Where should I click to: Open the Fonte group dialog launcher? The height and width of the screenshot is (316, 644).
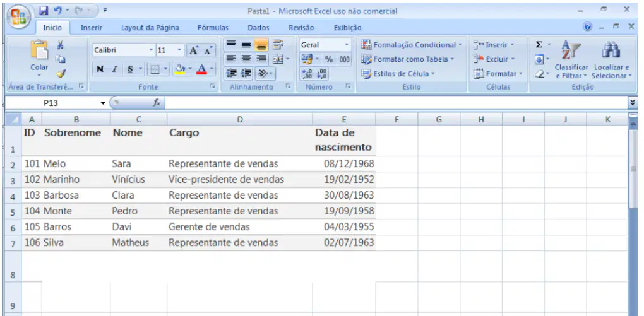212,86
